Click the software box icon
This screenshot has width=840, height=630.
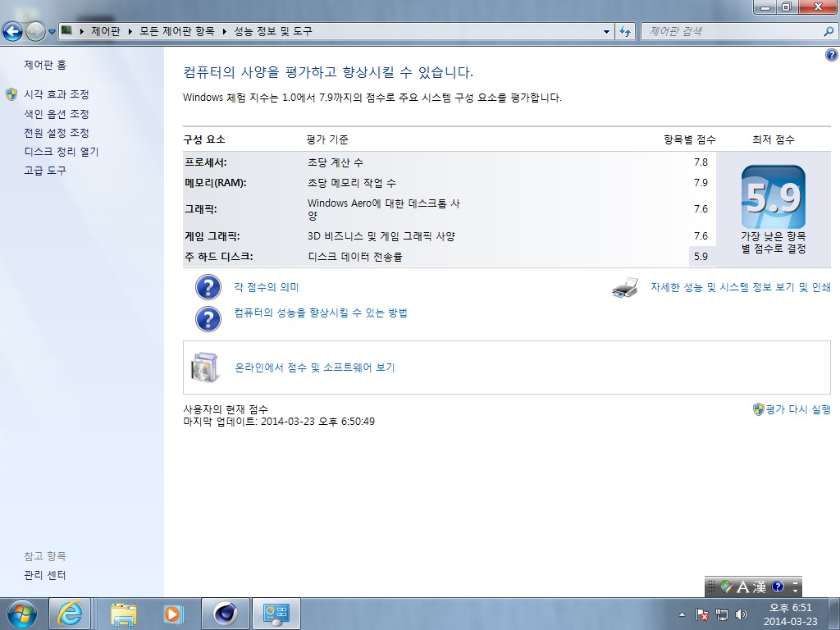tap(205, 367)
